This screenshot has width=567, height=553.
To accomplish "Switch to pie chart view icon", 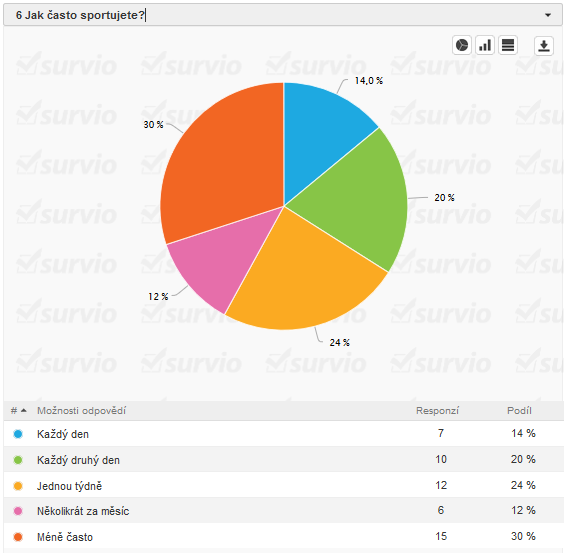I will point(462,46).
